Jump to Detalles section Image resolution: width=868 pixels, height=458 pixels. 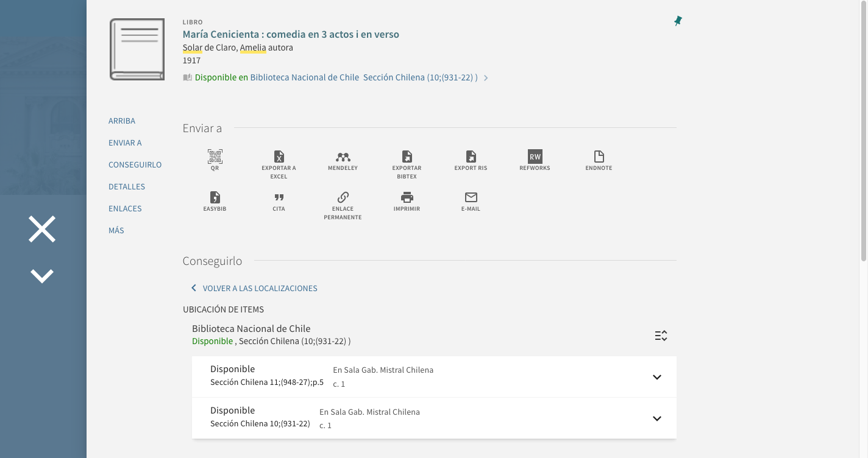pos(127,186)
